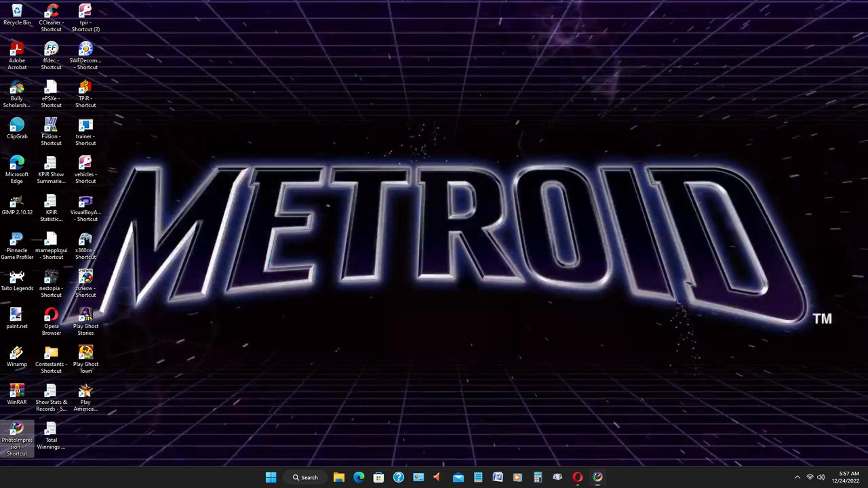The height and width of the screenshot is (488, 868).
Task: Select the trainer shortcut icon
Action: click(x=85, y=131)
